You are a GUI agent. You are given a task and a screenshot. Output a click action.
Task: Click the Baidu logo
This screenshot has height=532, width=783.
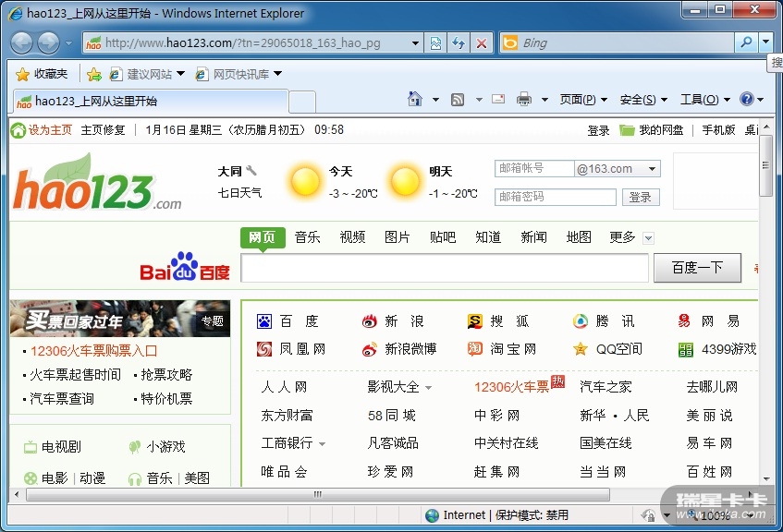click(x=185, y=267)
